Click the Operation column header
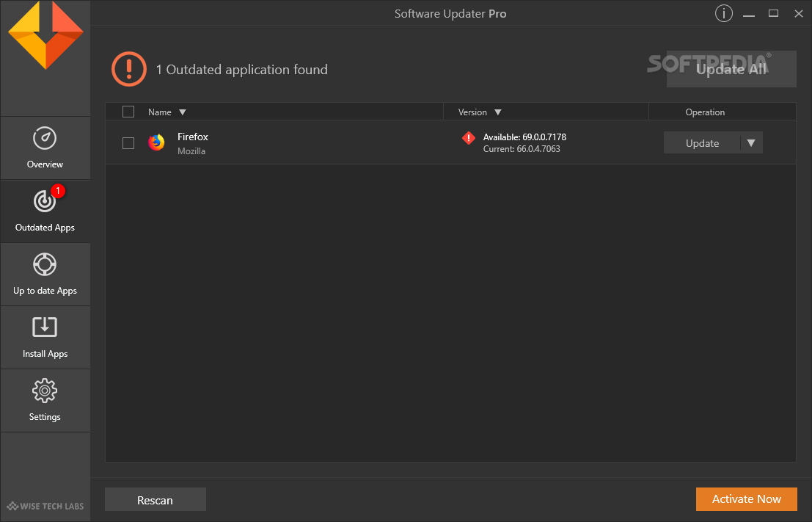812x522 pixels. [x=705, y=112]
